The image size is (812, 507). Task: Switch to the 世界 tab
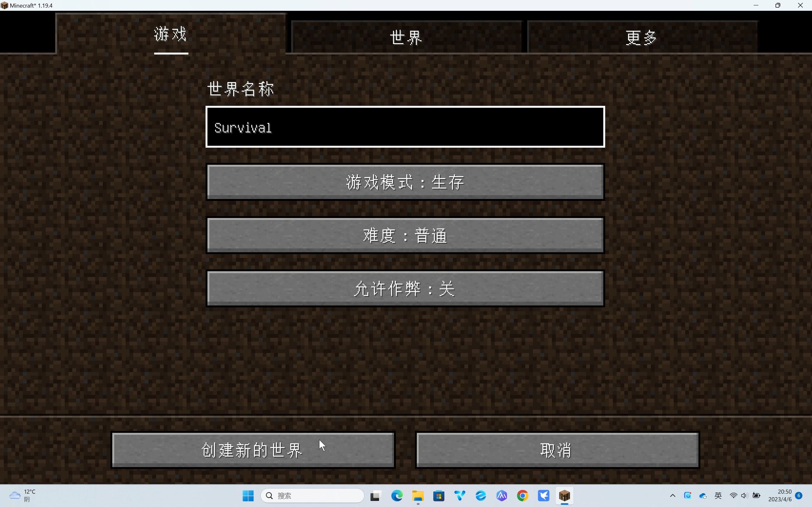[x=406, y=37]
